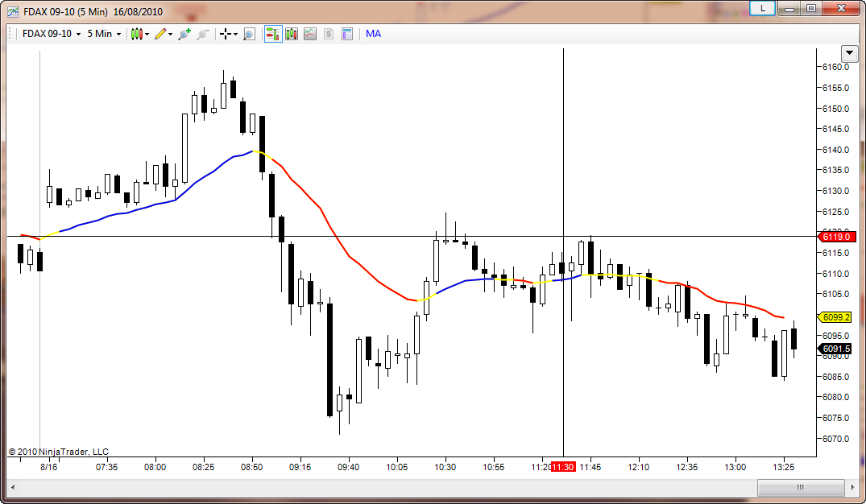Click the candlestick chart style icon

click(136, 35)
